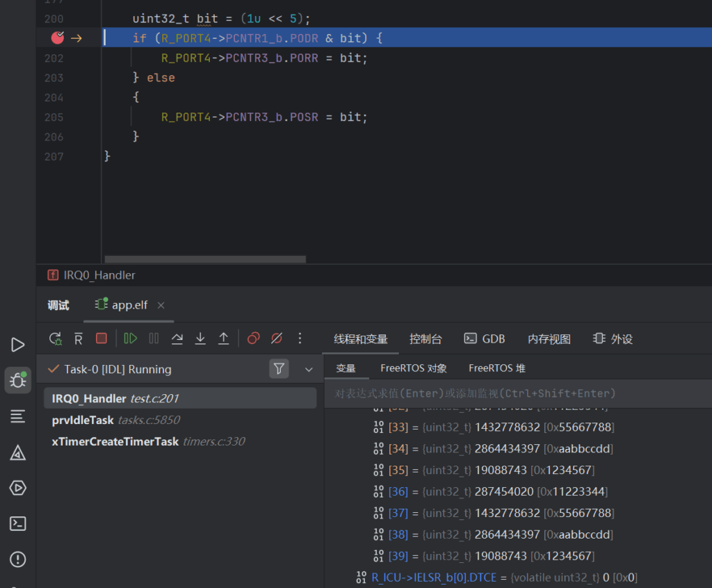This screenshot has height=588, width=712.
Task: Open the Services sidebar icon
Action: 17,488
